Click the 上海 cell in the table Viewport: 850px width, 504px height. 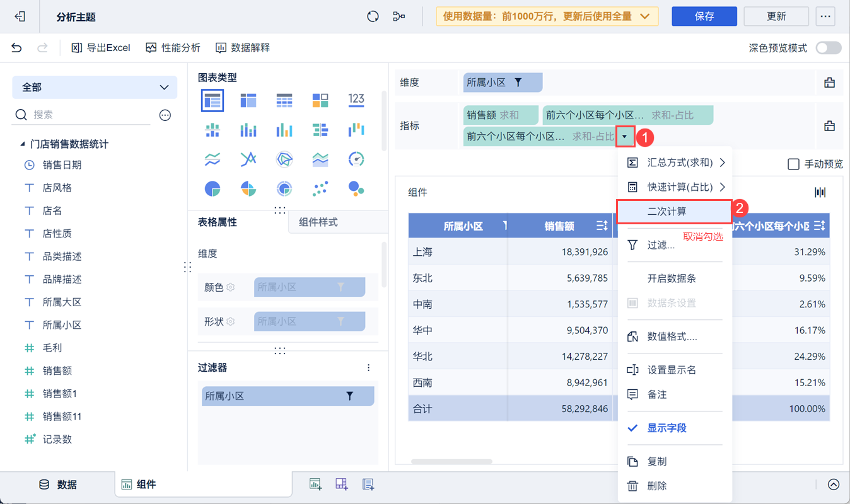pos(458,252)
